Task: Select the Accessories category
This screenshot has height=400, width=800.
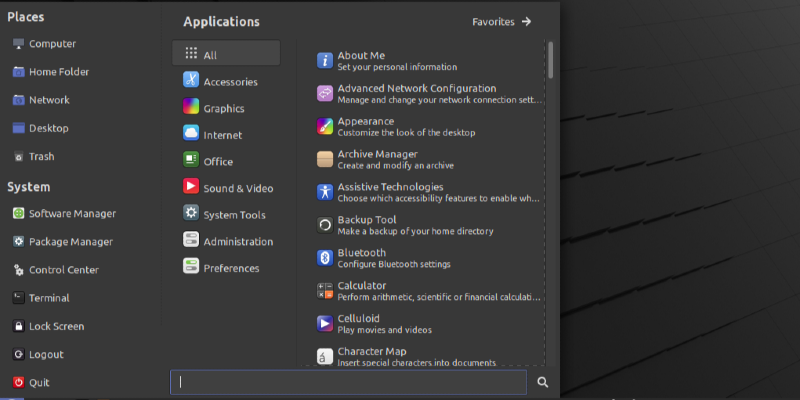Action: [x=229, y=82]
